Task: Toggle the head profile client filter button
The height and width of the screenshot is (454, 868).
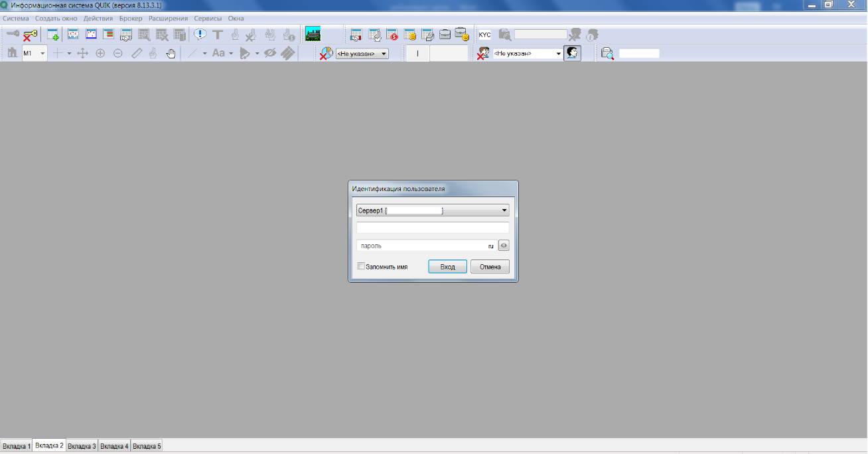Action: 572,53
